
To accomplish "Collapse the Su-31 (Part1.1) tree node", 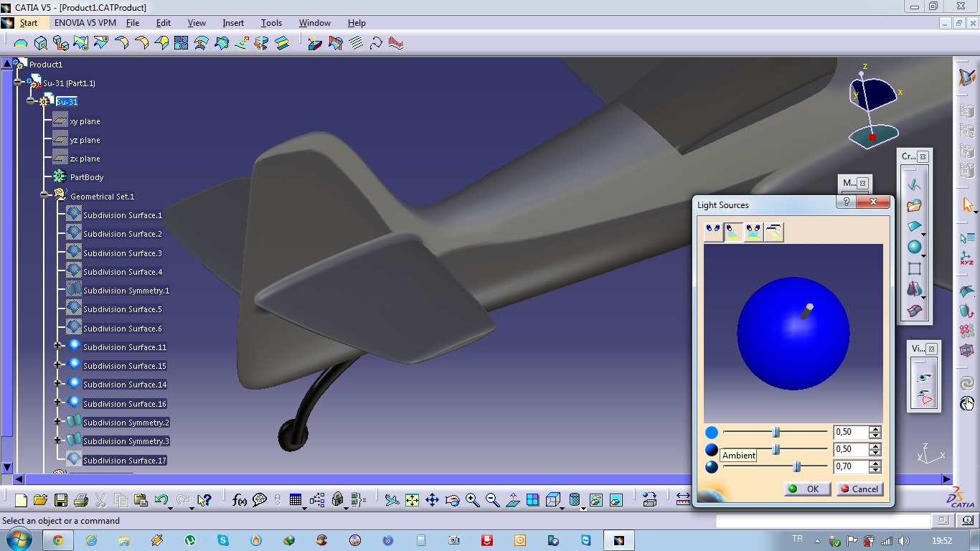I will [18, 82].
